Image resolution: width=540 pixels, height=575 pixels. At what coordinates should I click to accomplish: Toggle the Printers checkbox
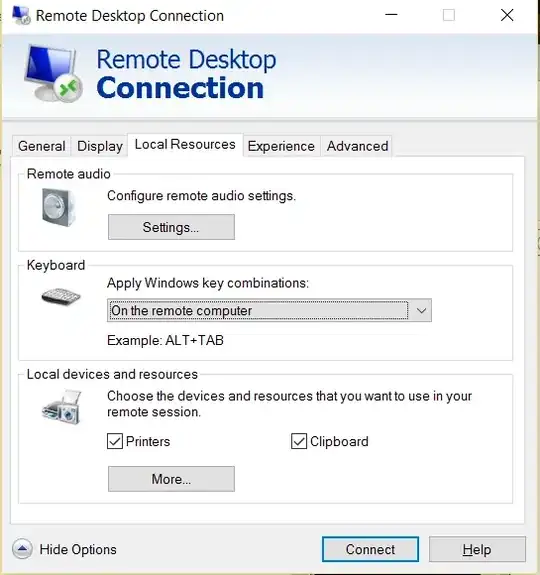coord(115,441)
